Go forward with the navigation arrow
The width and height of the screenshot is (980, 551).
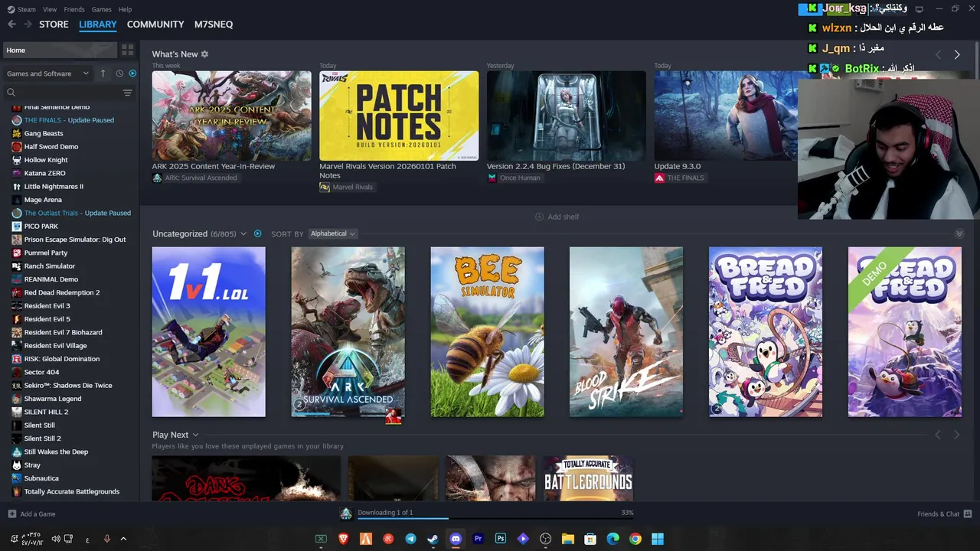pyautogui.click(x=28, y=24)
